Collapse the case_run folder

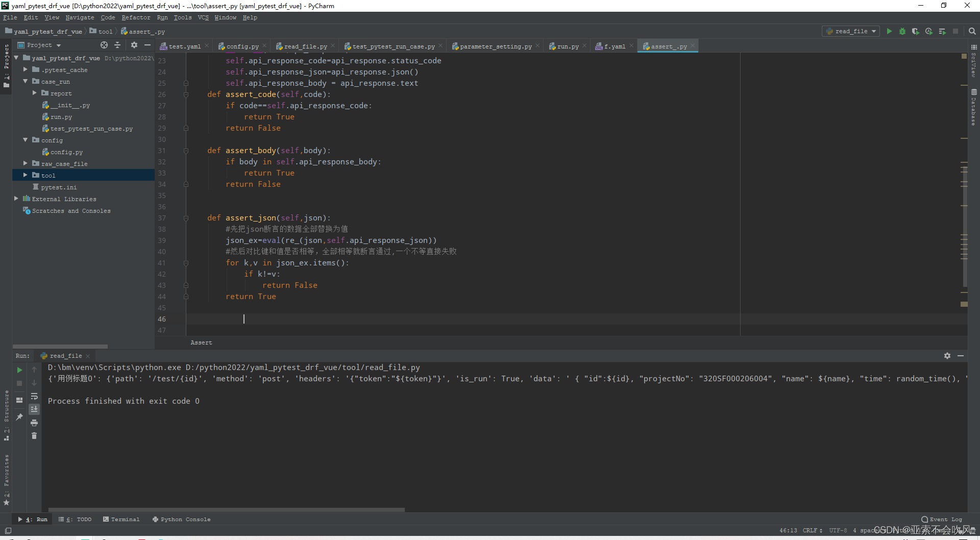click(x=25, y=81)
